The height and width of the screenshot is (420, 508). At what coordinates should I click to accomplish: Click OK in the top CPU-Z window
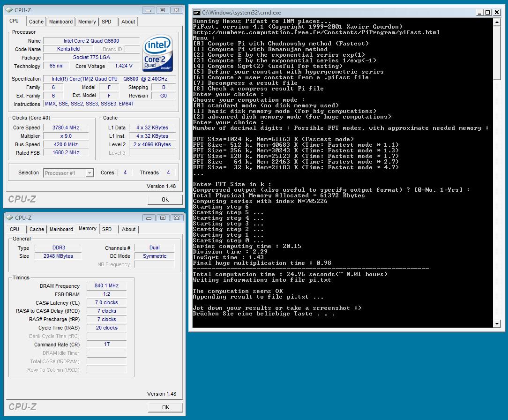point(165,200)
